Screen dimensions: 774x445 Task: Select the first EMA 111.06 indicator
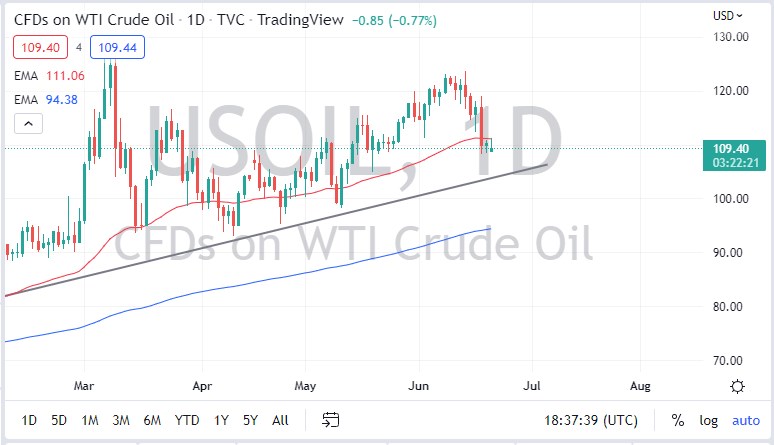(48, 75)
